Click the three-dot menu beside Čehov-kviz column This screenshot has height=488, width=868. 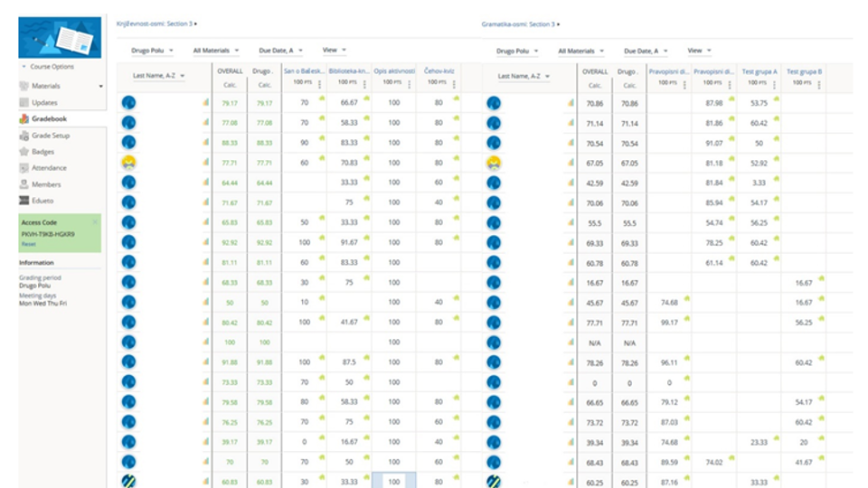pyautogui.click(x=454, y=84)
